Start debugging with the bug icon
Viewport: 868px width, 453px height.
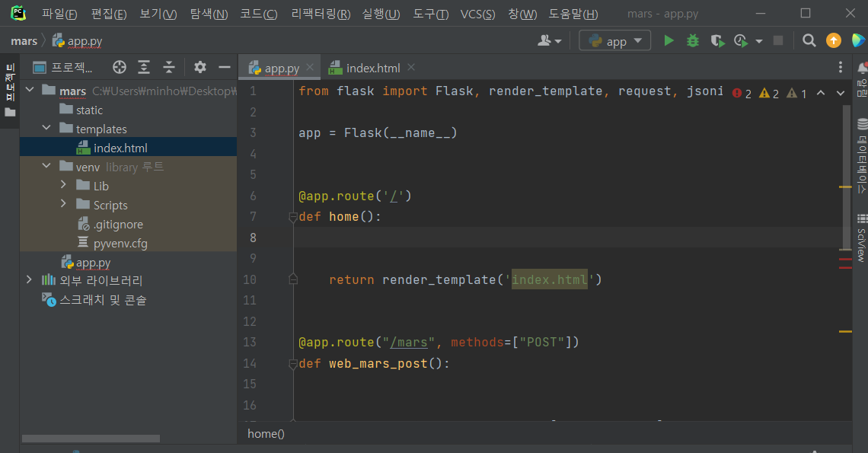pyautogui.click(x=693, y=40)
